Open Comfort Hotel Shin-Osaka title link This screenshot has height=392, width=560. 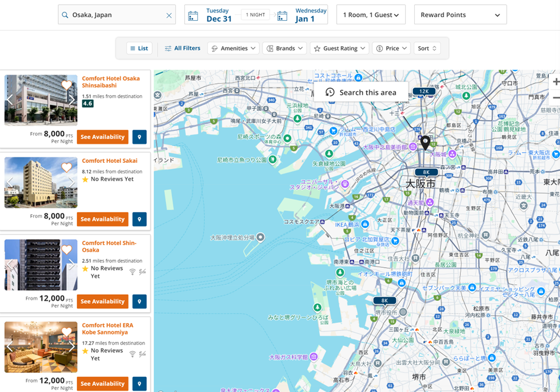click(109, 246)
